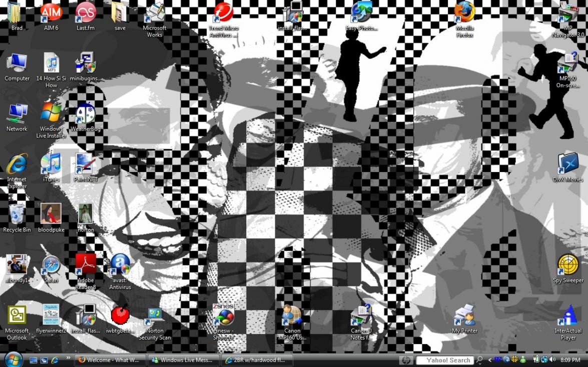Viewport: 588px width, 367px height.
Task: Select the norton image file
Action: (x=86, y=218)
